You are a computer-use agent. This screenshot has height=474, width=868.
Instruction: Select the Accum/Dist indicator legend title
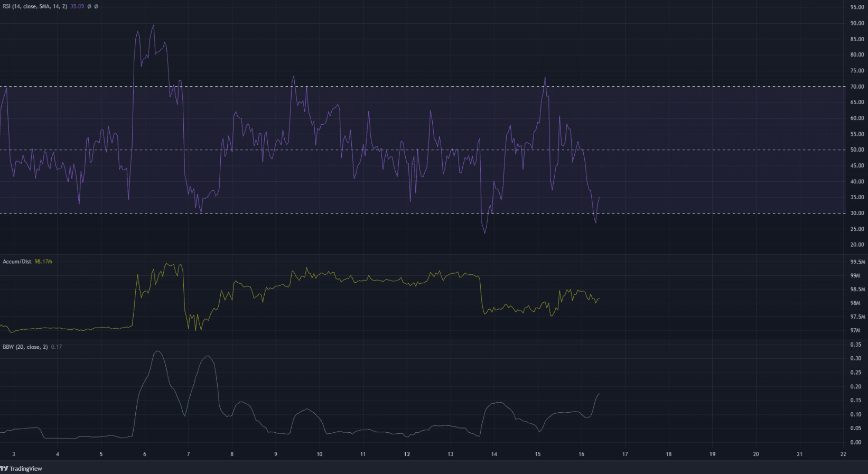click(17, 262)
